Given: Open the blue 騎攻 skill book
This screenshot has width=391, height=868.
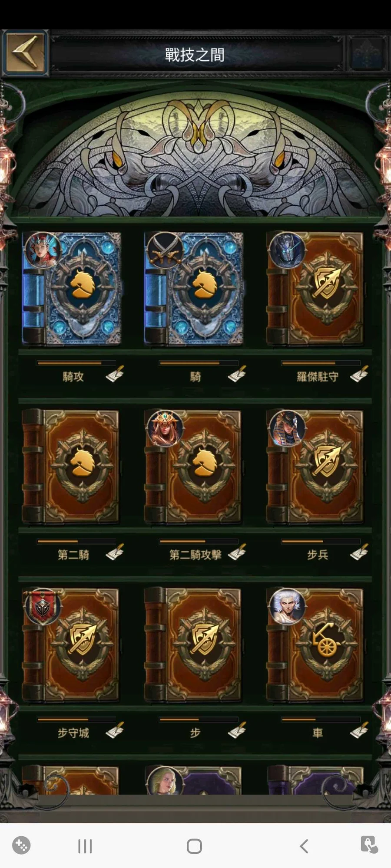Looking at the screenshot, I should tap(72, 289).
